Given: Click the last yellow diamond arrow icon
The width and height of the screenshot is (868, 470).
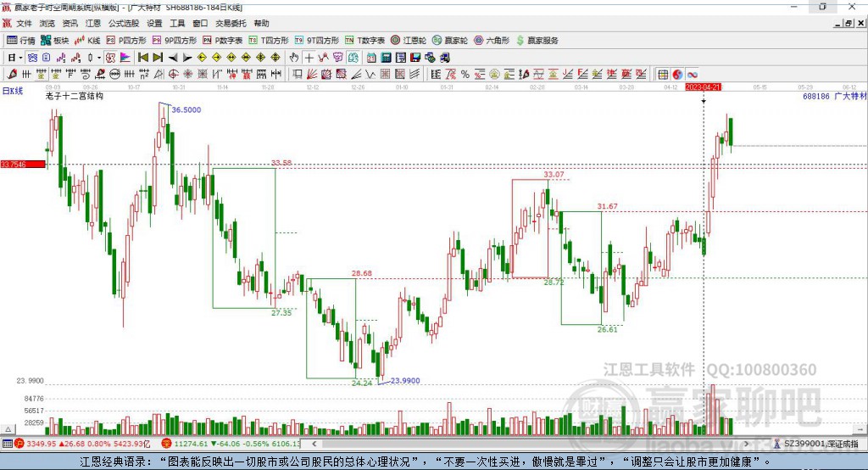Looking at the screenshot, I should pyautogui.click(x=275, y=58).
